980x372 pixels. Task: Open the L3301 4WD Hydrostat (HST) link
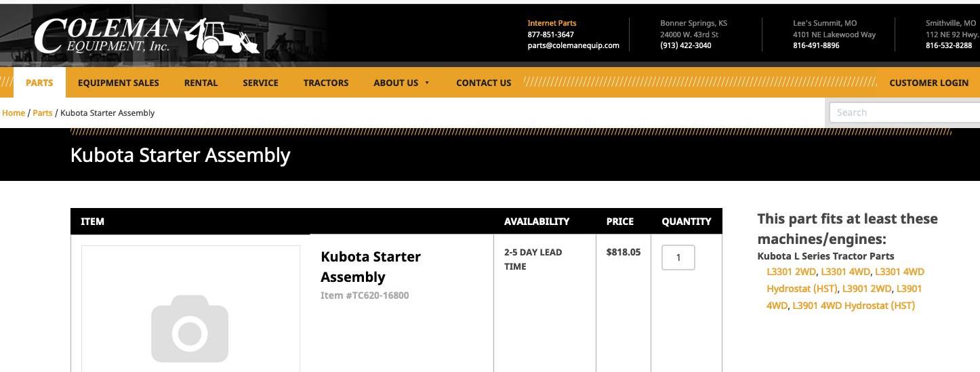[x=845, y=280]
